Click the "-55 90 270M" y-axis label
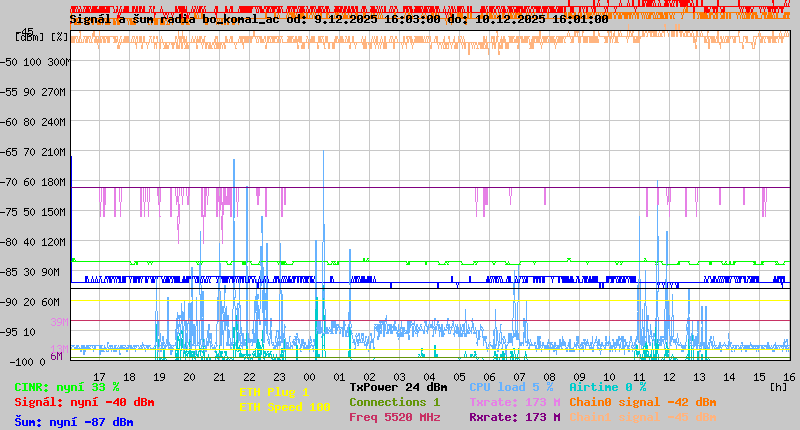 [x=33, y=92]
